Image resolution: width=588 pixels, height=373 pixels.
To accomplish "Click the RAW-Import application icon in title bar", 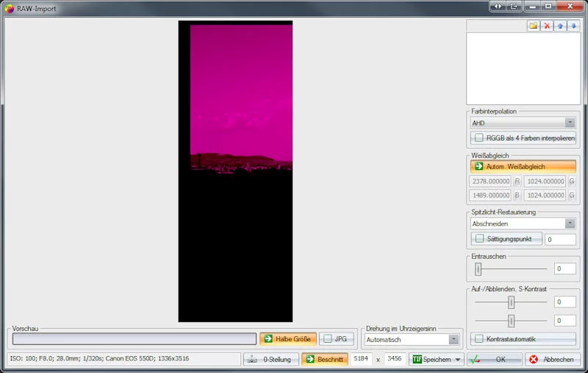I will tap(10, 8).
